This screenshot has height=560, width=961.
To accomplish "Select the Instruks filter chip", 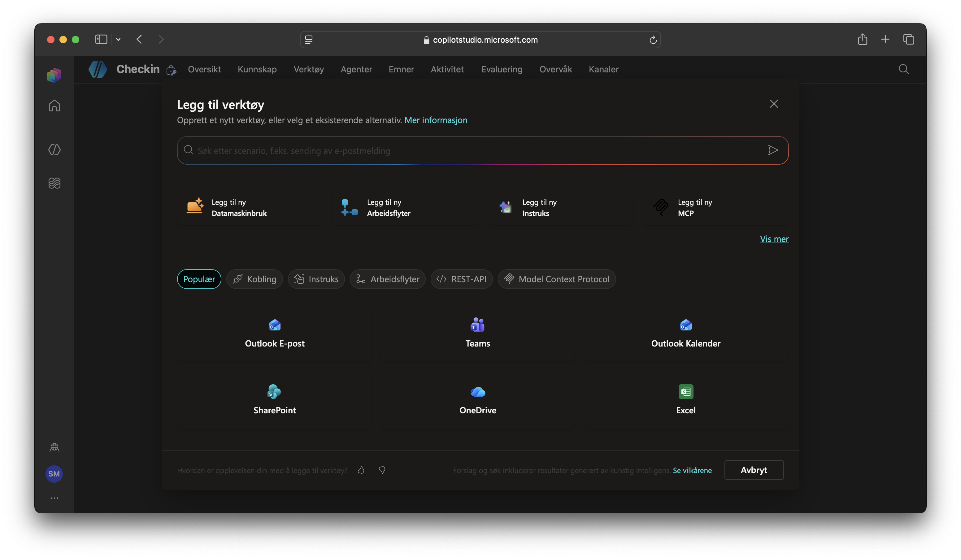I will pos(316,279).
